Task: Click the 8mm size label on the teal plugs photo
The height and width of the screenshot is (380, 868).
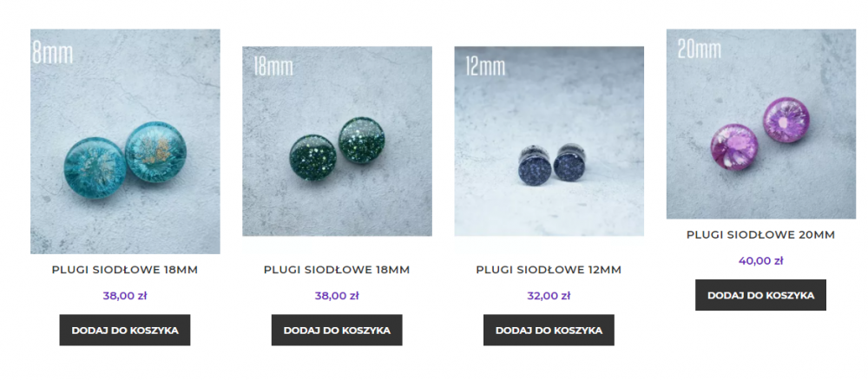Action: pos(53,53)
